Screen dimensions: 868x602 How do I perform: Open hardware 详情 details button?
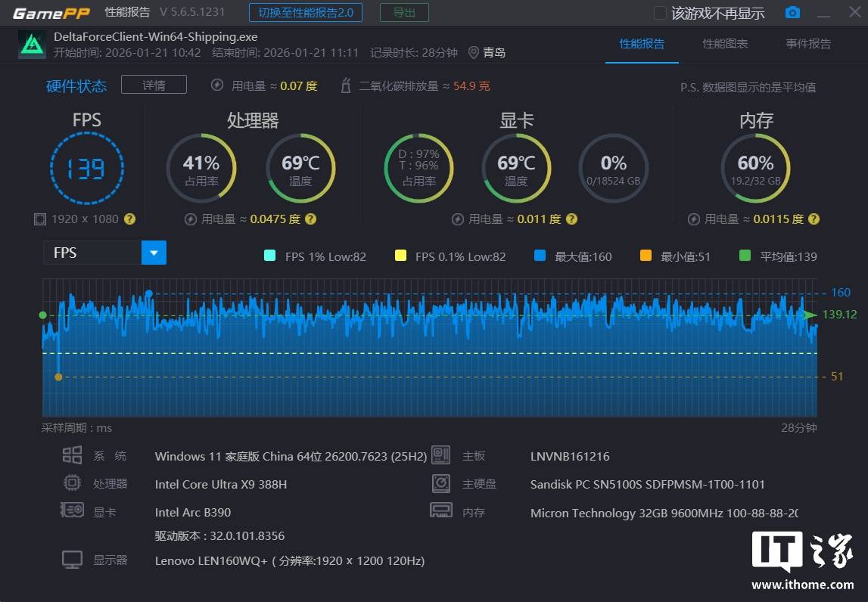coord(154,85)
